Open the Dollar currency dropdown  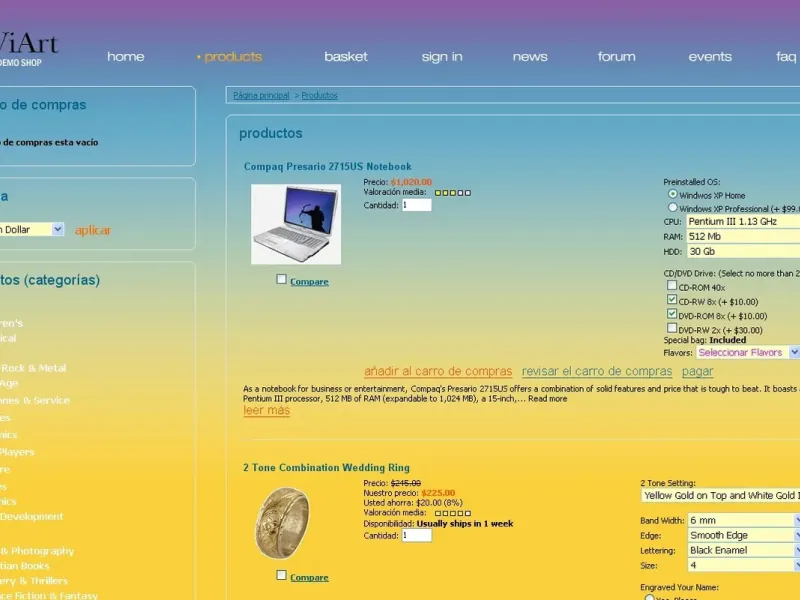(x=32, y=230)
